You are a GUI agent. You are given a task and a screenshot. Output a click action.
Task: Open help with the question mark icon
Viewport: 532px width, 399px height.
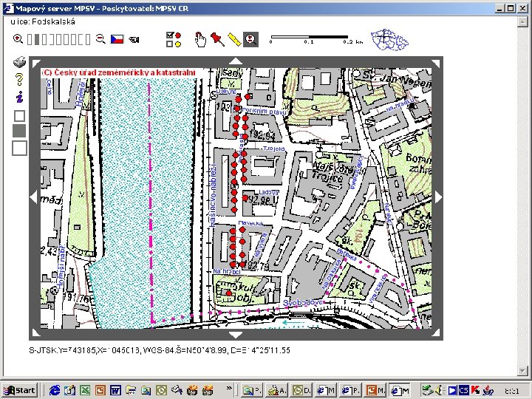tap(20, 79)
